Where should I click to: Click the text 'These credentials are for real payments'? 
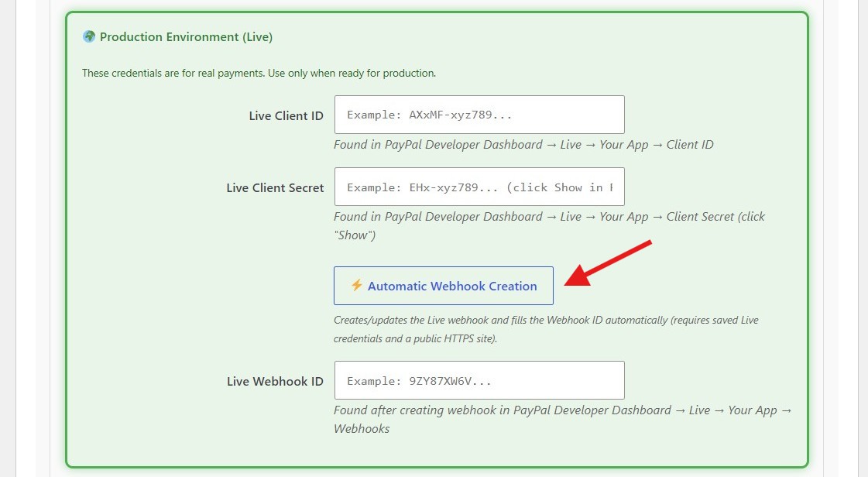[x=173, y=73]
